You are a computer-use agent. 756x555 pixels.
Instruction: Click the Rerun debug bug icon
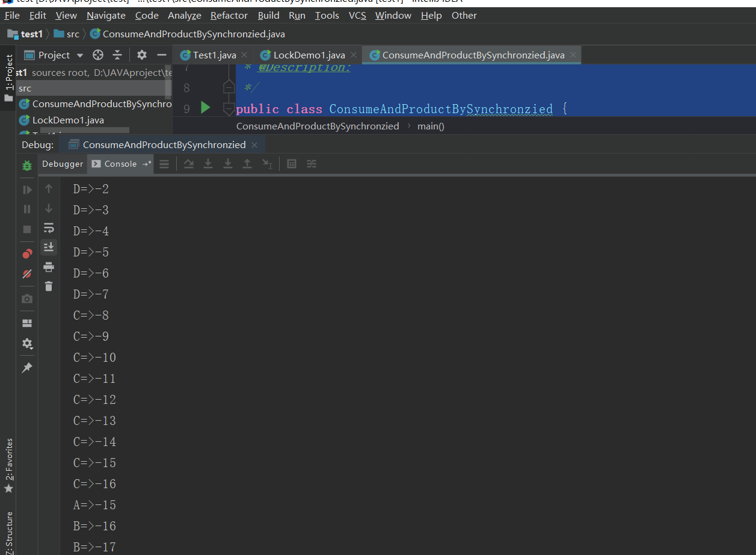pyautogui.click(x=27, y=165)
